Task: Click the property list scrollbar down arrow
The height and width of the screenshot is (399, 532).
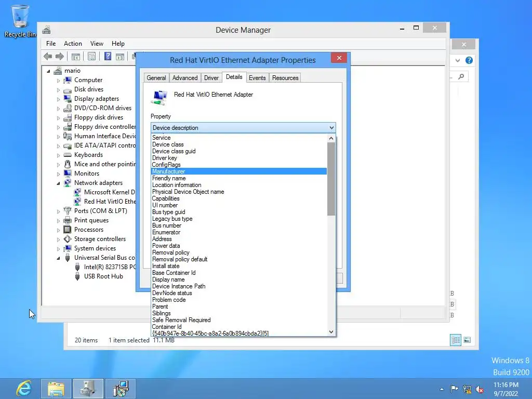Action: click(331, 332)
